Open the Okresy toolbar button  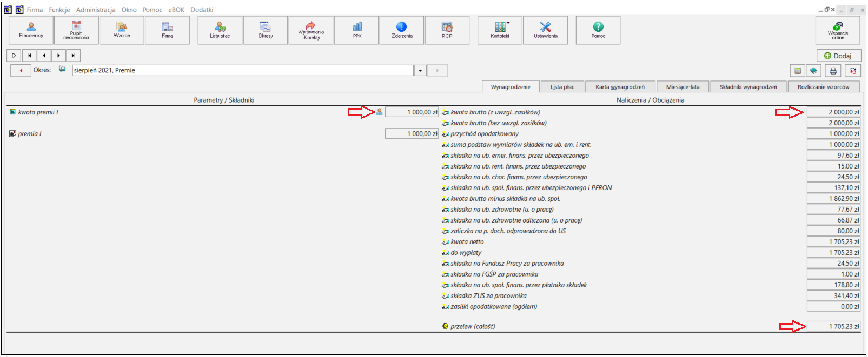coord(266,30)
